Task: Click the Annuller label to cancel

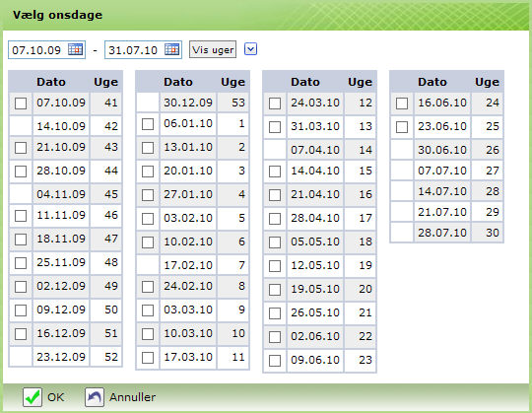Action: coord(133,397)
